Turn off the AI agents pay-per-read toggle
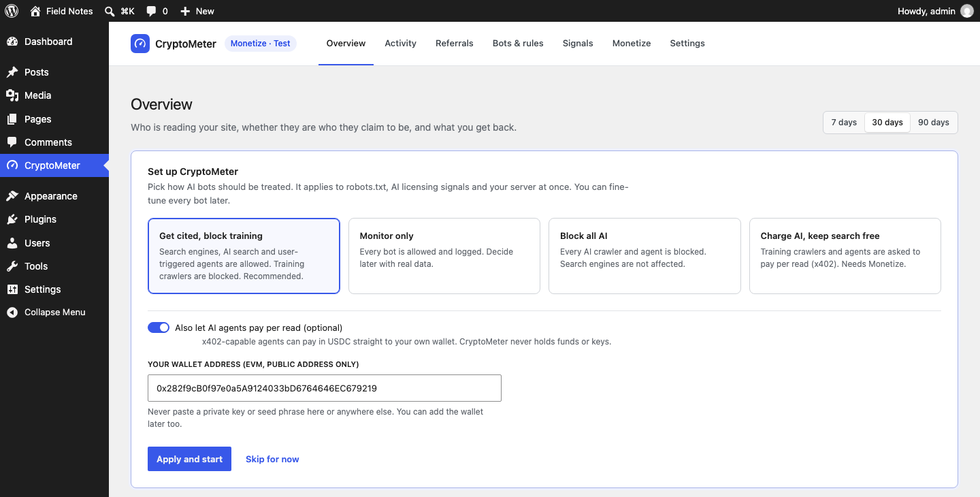The height and width of the screenshot is (497, 980). pyautogui.click(x=159, y=327)
